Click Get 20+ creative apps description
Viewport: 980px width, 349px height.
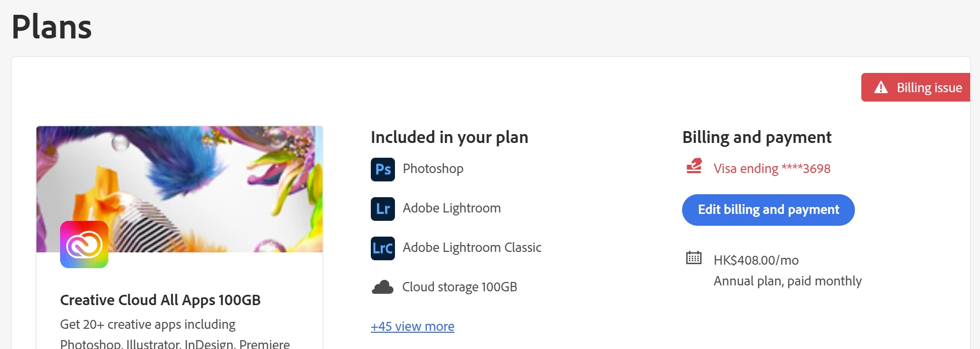175,334
